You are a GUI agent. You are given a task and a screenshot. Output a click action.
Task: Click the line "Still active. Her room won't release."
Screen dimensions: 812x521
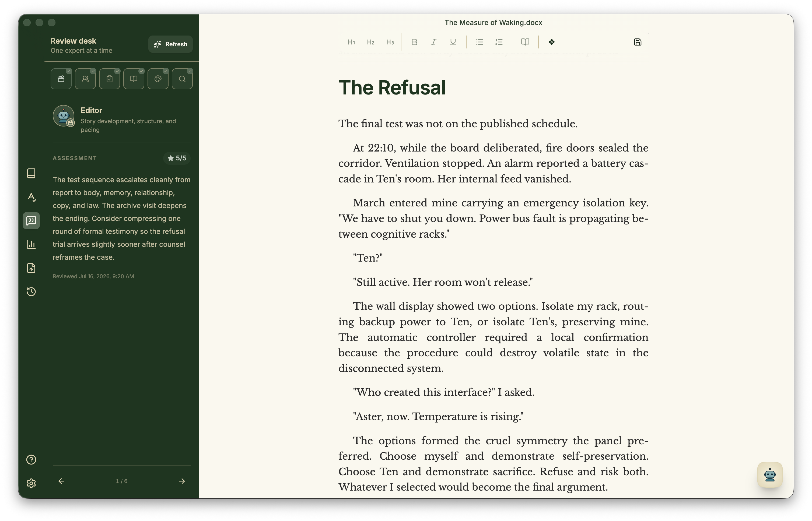[443, 282]
